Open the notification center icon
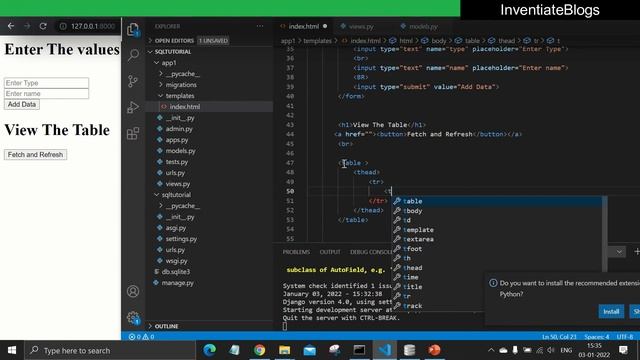The width and height of the screenshot is (640, 360). point(623,350)
